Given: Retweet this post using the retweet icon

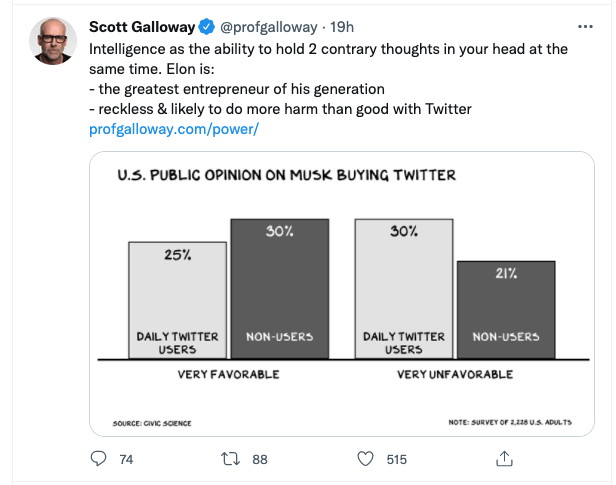Looking at the screenshot, I should point(231,458).
